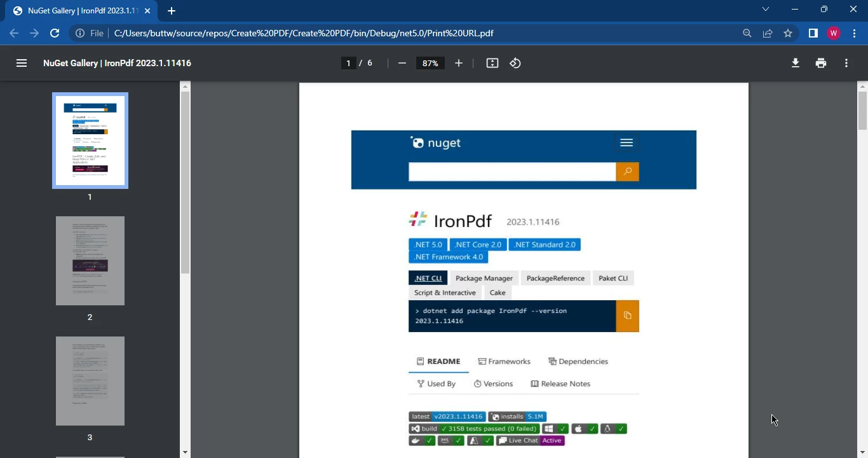Download the PDF file
The image size is (868, 458).
pos(795,63)
